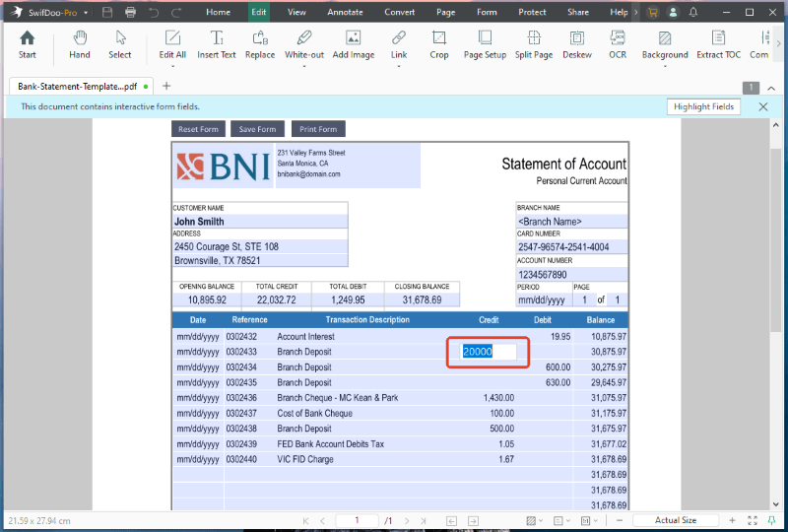Go to first page arrow

(305, 521)
